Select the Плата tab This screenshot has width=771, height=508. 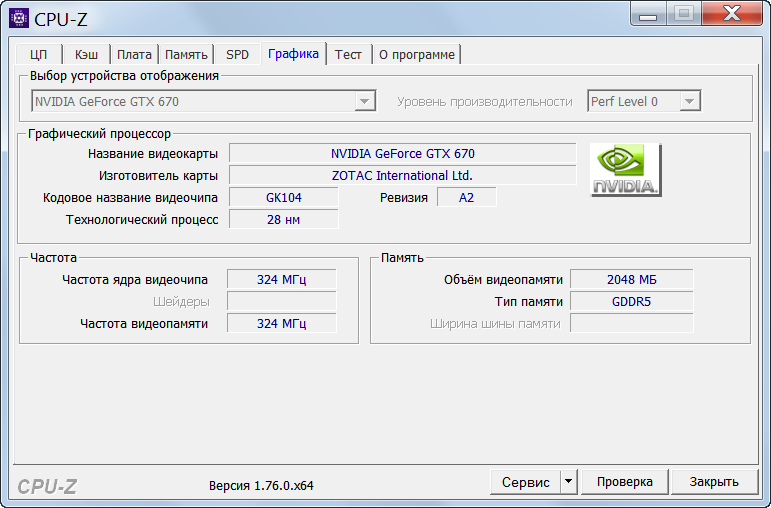[x=134, y=55]
